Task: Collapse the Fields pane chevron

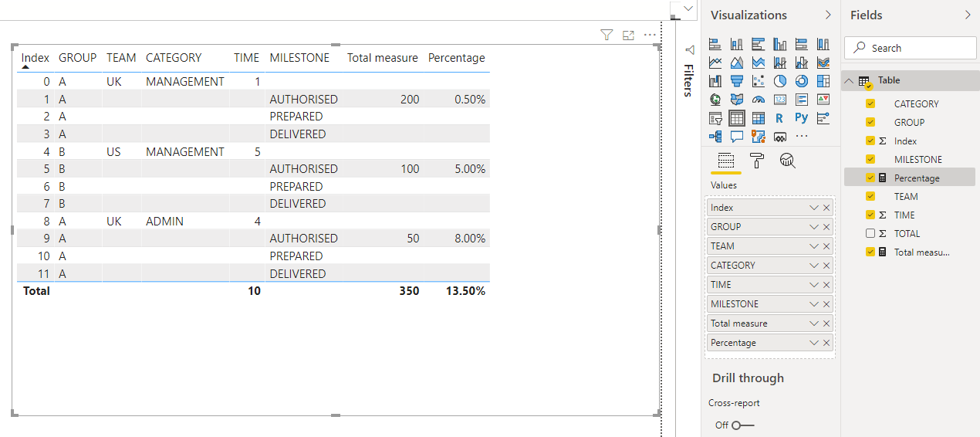Action: tap(968, 15)
